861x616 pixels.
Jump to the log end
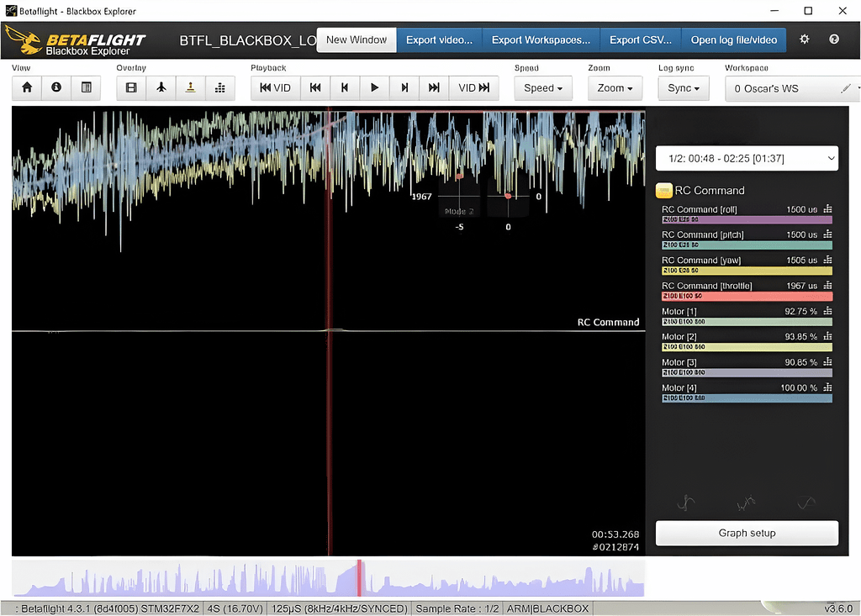pos(434,88)
